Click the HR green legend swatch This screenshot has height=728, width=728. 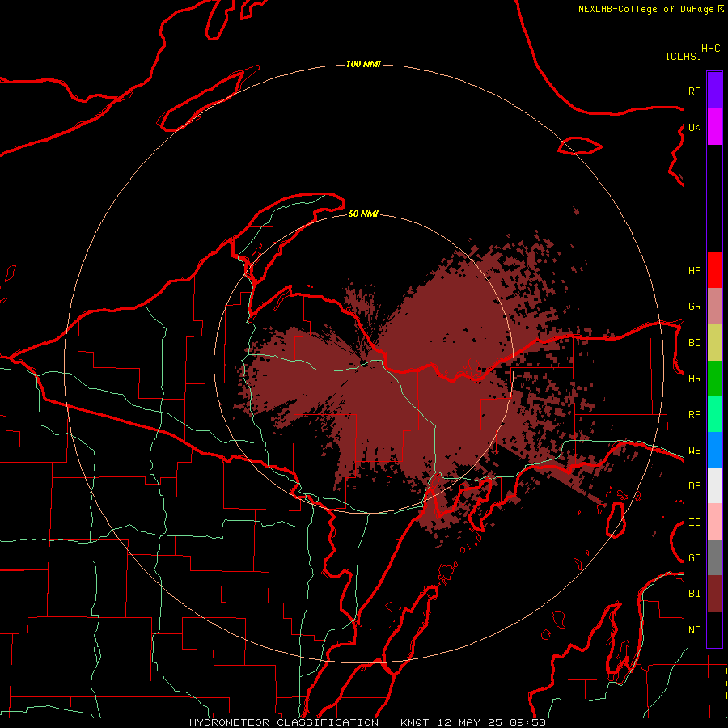714,379
